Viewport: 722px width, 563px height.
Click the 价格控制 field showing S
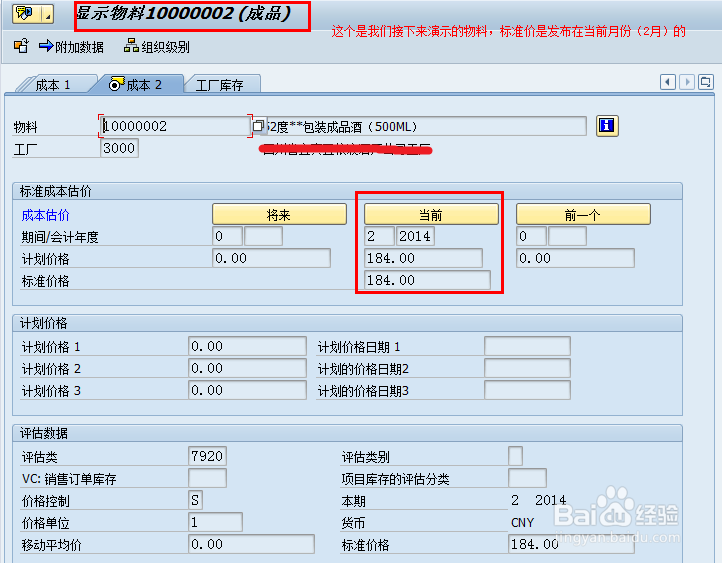[x=195, y=500]
